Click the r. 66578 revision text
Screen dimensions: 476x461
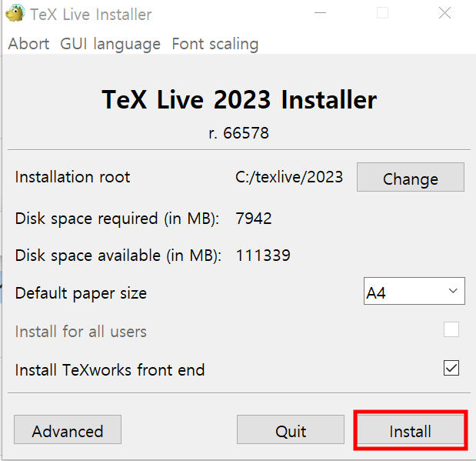point(238,133)
